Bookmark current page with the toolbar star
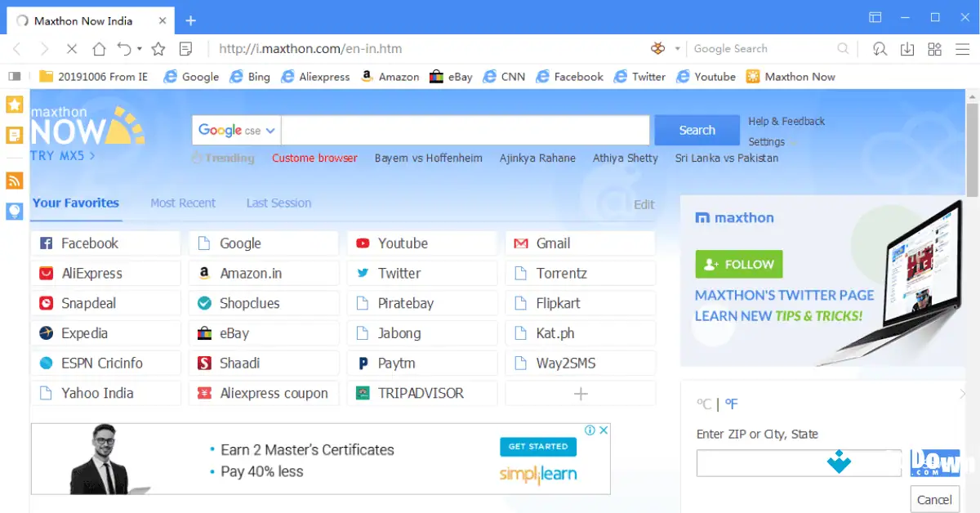The width and height of the screenshot is (980, 513). [x=158, y=48]
